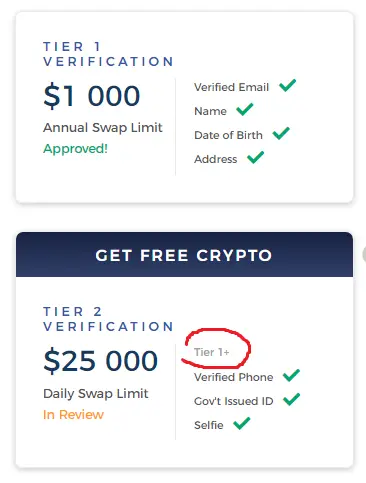The height and width of the screenshot is (483, 366).
Task: Click the Daily Swap Limit label
Action: [96, 394]
